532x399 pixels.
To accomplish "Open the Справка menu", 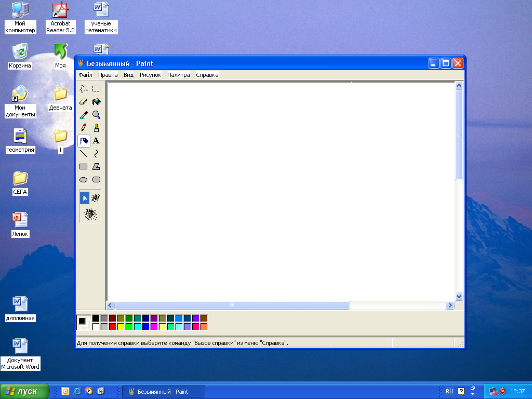I will (x=207, y=75).
